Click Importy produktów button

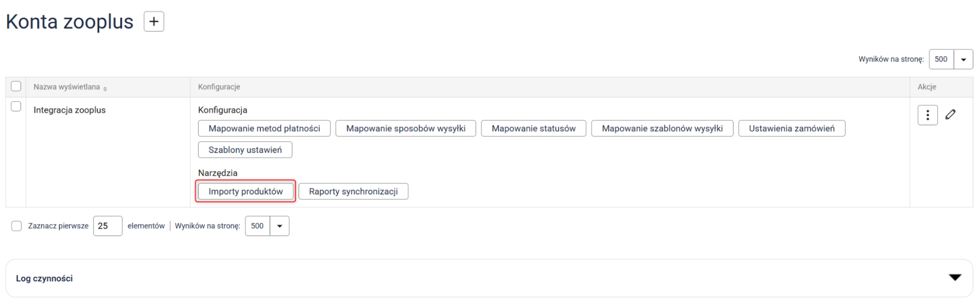click(245, 191)
